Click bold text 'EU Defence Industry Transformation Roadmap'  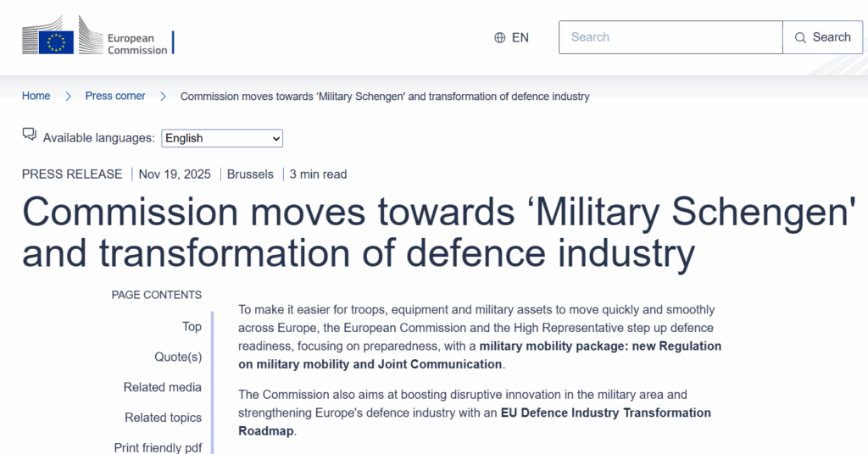(x=475, y=422)
